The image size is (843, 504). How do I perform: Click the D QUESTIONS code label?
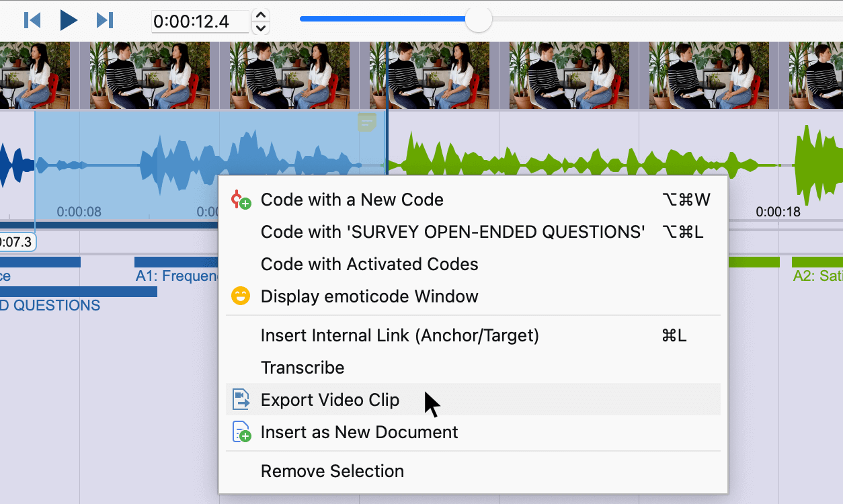click(x=50, y=306)
